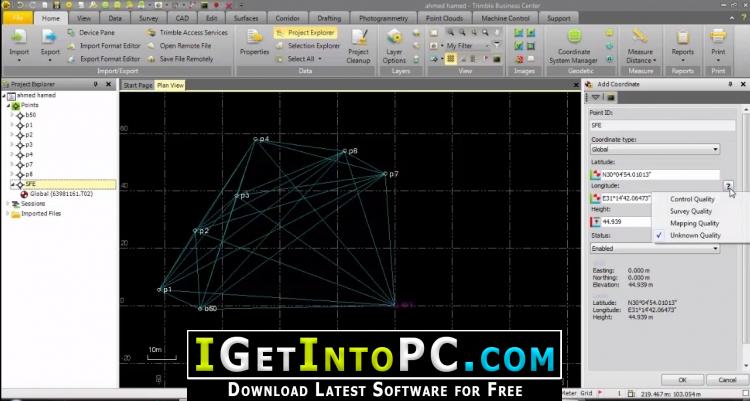
Task: Close the Plan View pane
Action: click(x=576, y=85)
